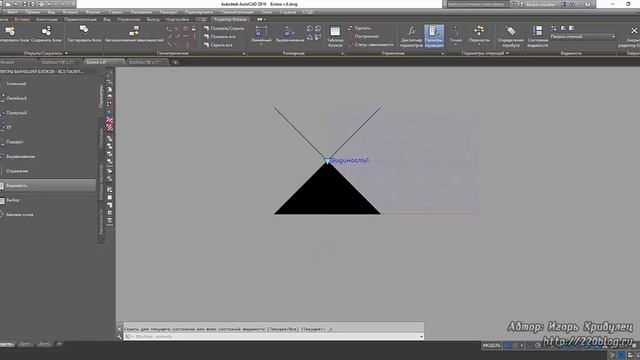Open the Actions vertical palette tab
This screenshot has width=640, height=360.
pyautogui.click(x=101, y=138)
